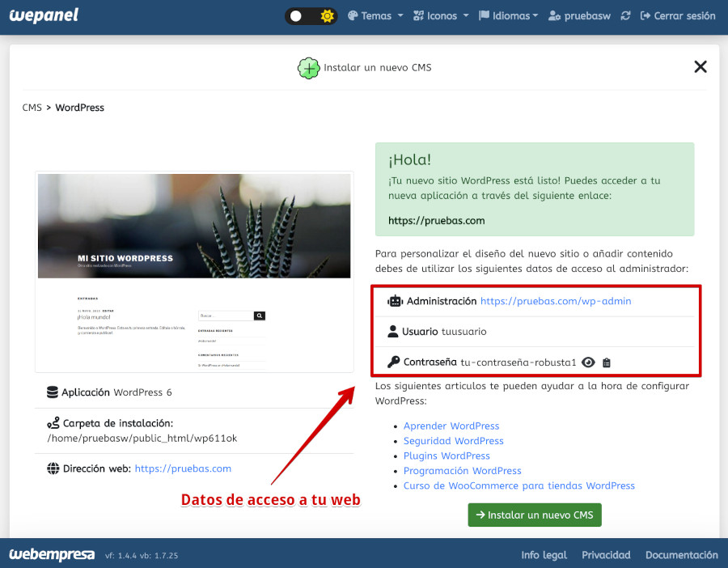The height and width of the screenshot is (568, 728).
Task: Click the refresh sync icon
Action: [625, 16]
